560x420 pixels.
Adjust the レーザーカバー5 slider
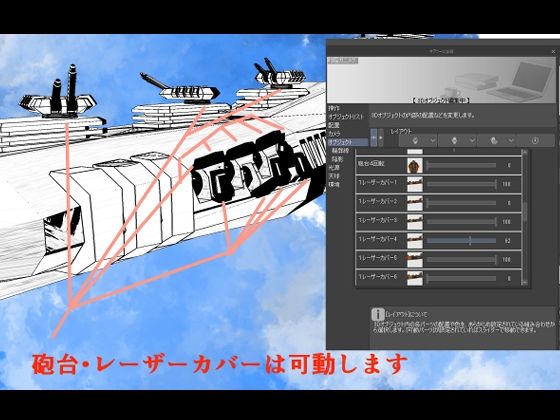click(461, 260)
